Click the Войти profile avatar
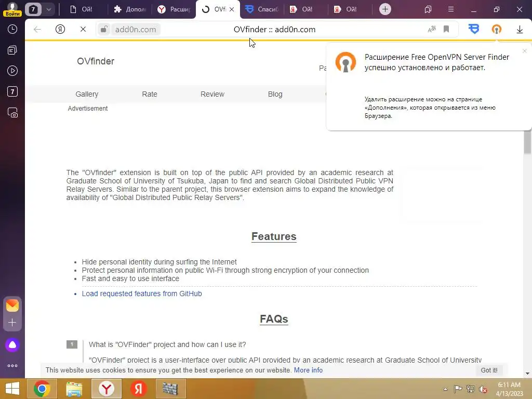Image resolution: width=532 pixels, height=399 pixels. [x=12, y=9]
